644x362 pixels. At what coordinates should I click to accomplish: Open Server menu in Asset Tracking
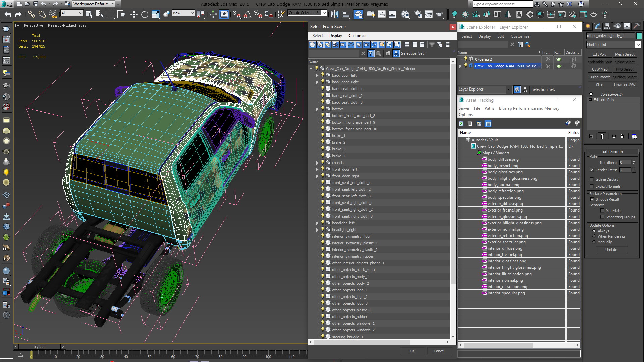click(x=464, y=108)
